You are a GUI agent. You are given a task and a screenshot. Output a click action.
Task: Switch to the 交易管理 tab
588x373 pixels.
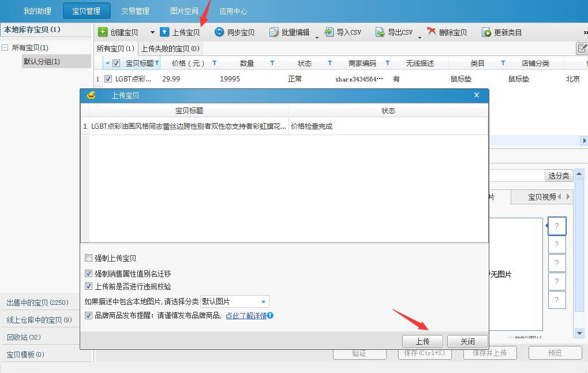[x=135, y=11]
